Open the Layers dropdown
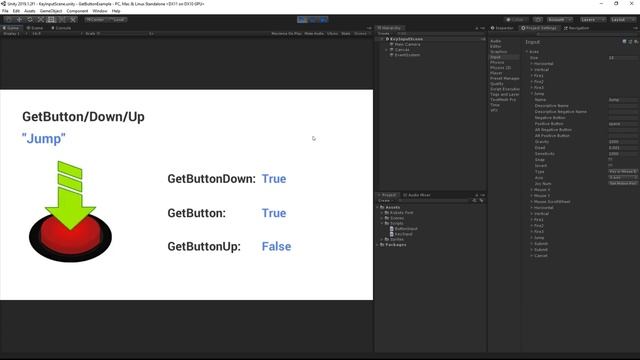Image resolution: width=640 pixels, height=360 pixels. coord(592,20)
